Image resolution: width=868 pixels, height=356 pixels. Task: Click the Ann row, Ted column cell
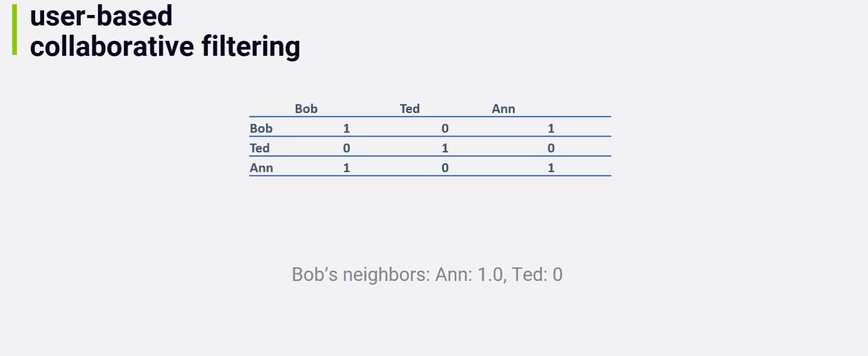[x=445, y=168]
